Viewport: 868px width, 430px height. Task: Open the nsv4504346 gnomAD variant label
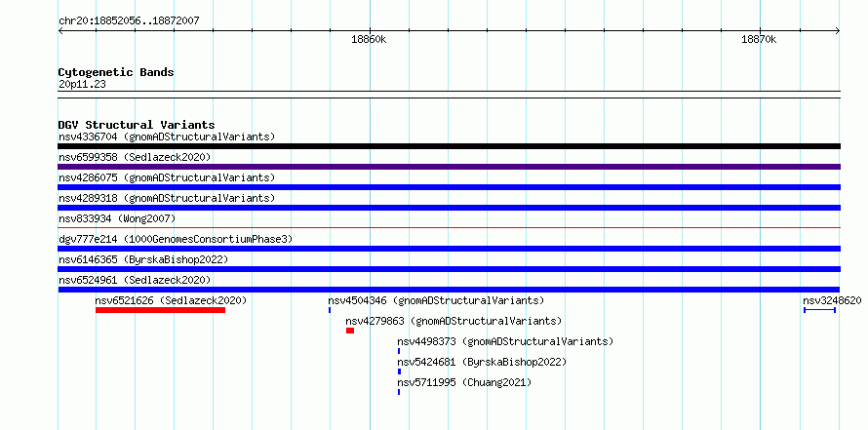tap(436, 300)
